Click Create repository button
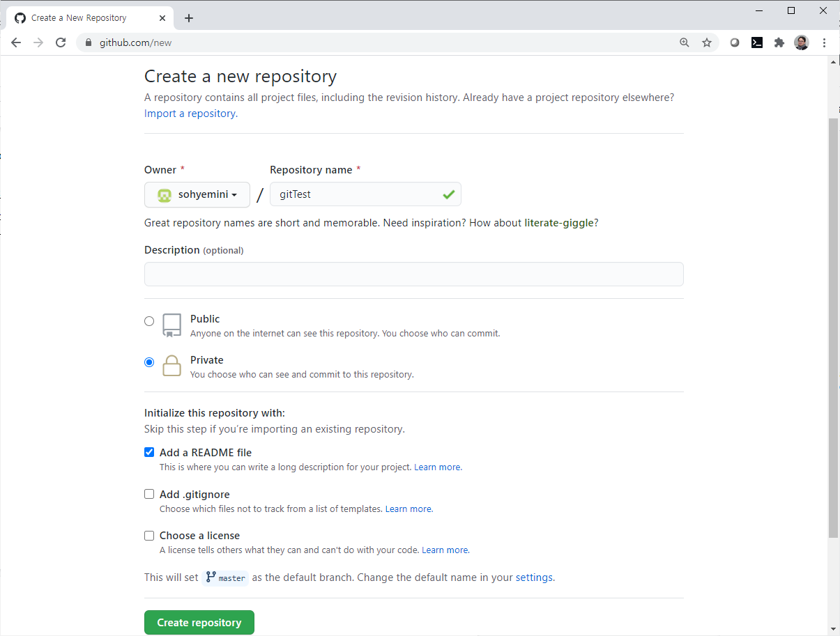The width and height of the screenshot is (840, 636). (x=199, y=623)
